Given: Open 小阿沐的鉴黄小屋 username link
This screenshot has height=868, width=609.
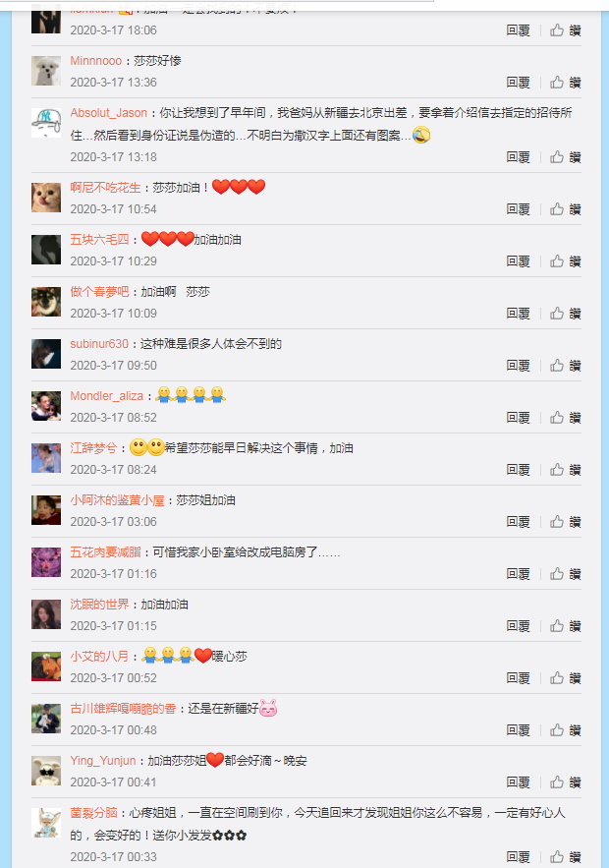Looking at the screenshot, I should tap(117, 500).
